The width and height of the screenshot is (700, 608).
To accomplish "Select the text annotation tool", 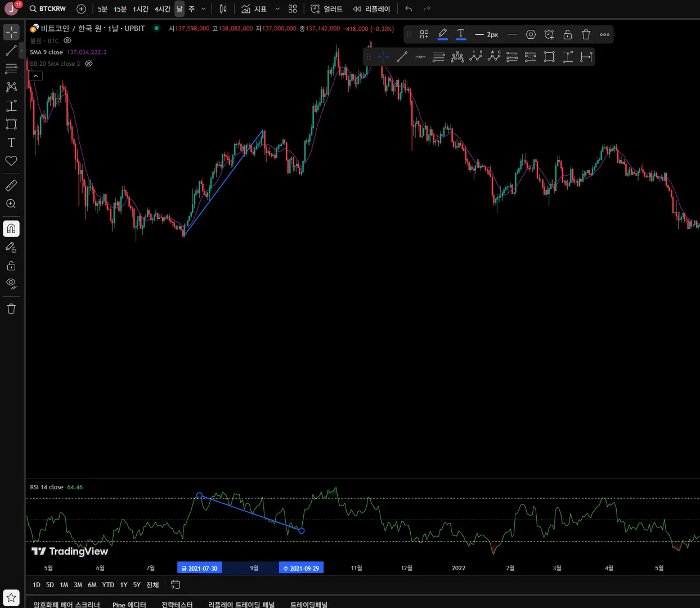I will [11, 142].
